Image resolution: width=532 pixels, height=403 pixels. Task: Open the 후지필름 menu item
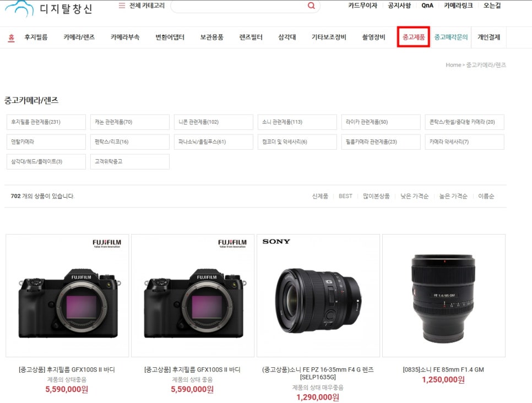[x=36, y=37]
